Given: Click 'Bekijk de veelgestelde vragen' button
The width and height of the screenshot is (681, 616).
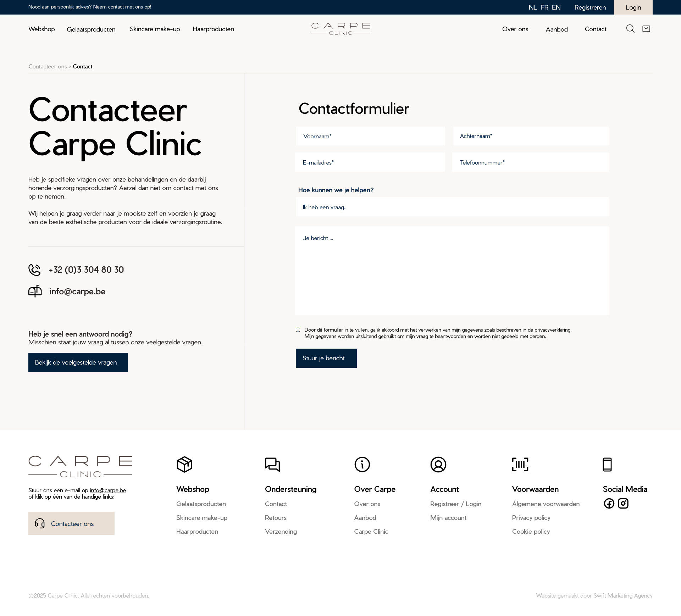Looking at the screenshot, I should (78, 362).
